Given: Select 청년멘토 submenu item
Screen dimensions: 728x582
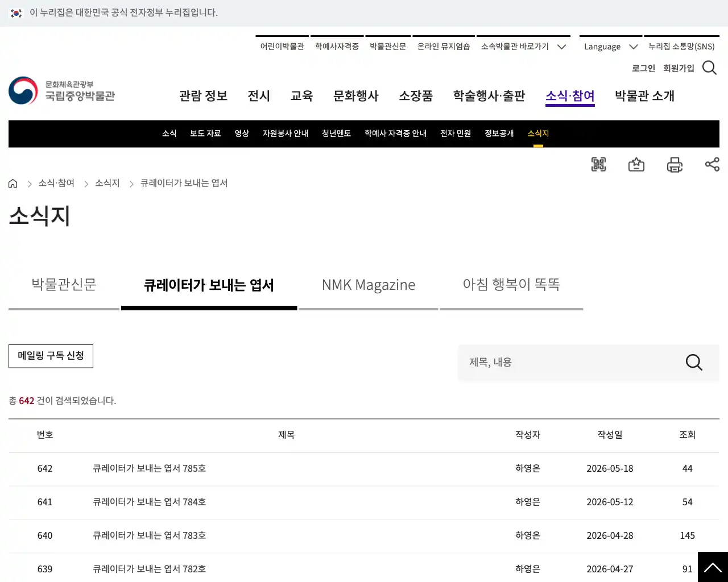Looking at the screenshot, I should (336, 134).
